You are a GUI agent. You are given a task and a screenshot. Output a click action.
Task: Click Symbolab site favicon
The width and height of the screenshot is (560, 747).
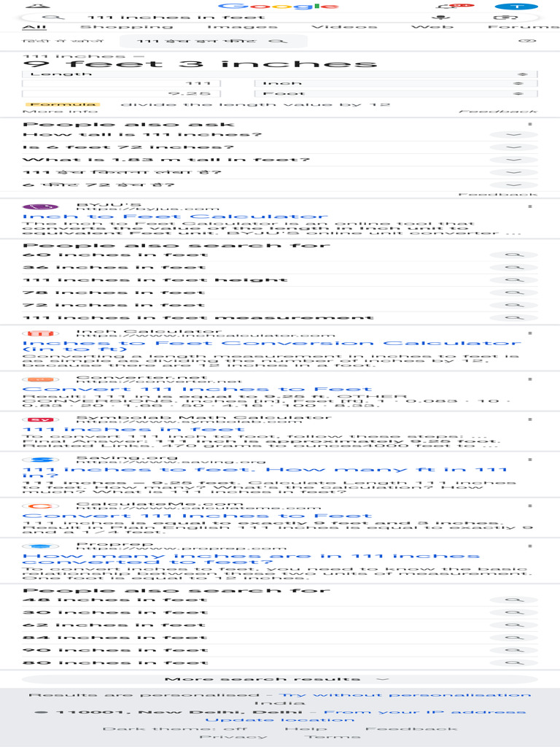pos(41,419)
